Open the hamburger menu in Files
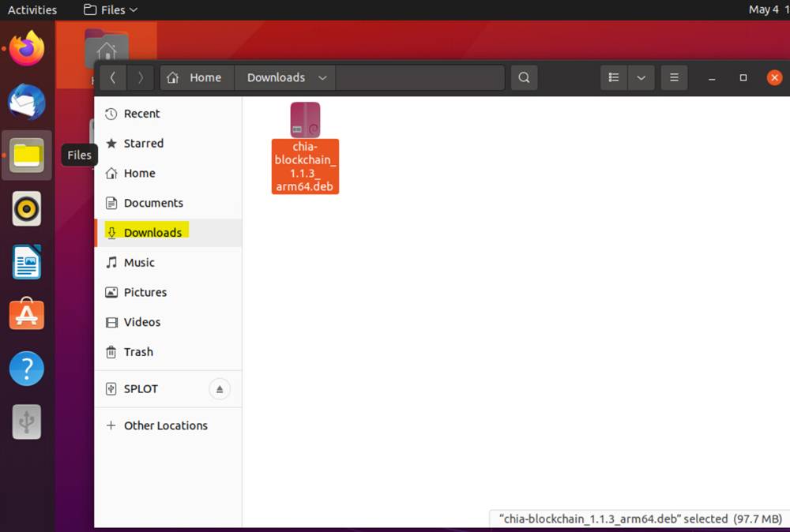This screenshot has width=790, height=532. pyautogui.click(x=674, y=77)
